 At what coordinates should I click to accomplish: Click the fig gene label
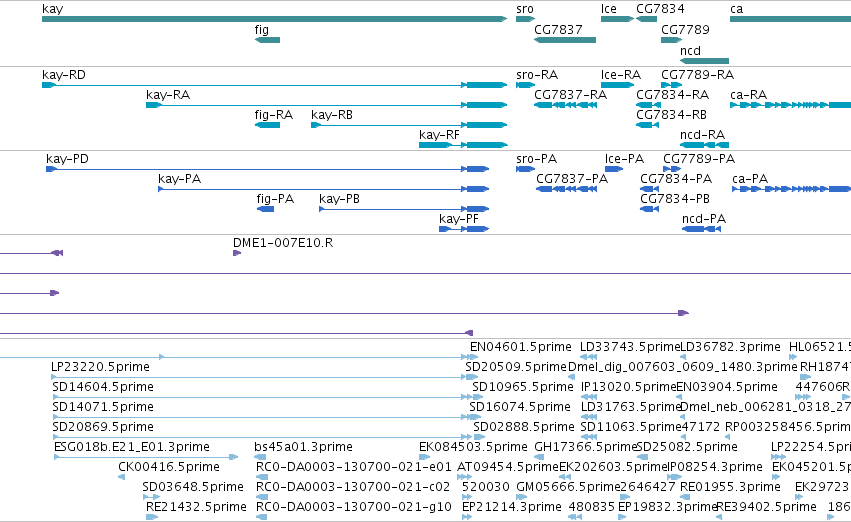(x=262, y=30)
